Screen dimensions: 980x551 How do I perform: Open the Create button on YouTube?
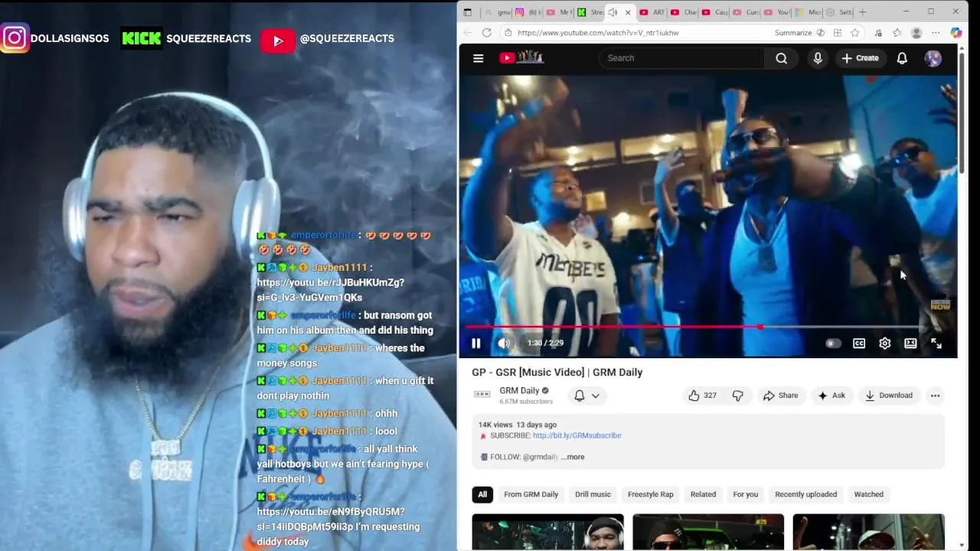click(x=860, y=58)
